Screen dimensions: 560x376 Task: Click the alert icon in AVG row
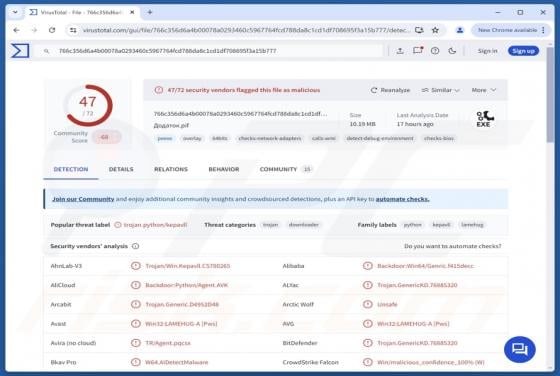point(368,324)
